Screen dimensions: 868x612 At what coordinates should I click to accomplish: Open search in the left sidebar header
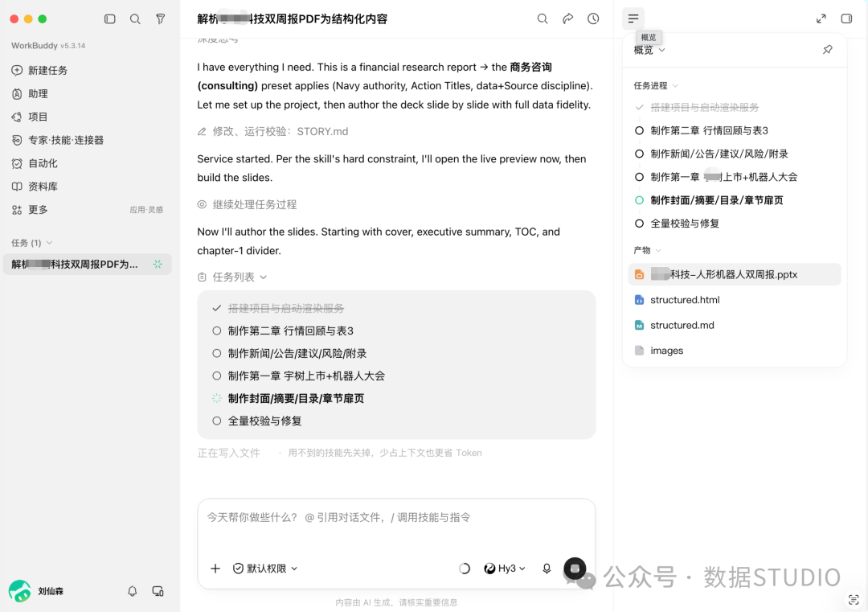[135, 18]
